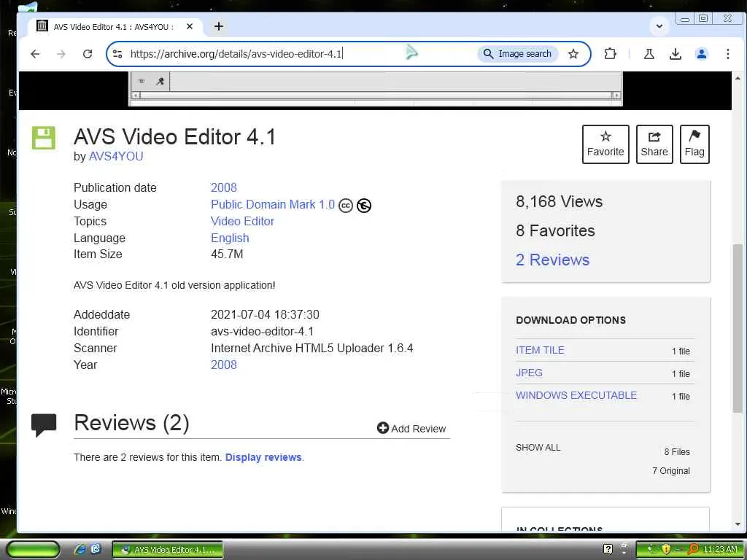Open the Chrome profile avatar
This screenshot has height=560, width=747.
point(701,54)
